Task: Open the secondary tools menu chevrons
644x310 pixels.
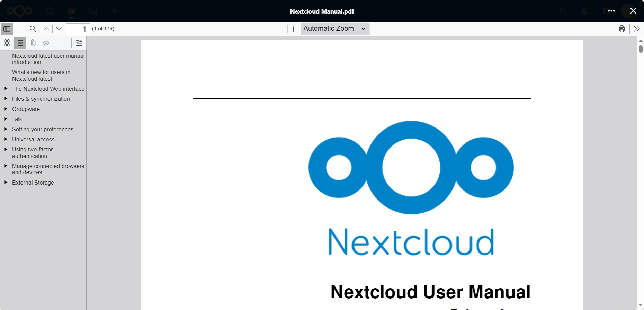Action: (x=637, y=29)
